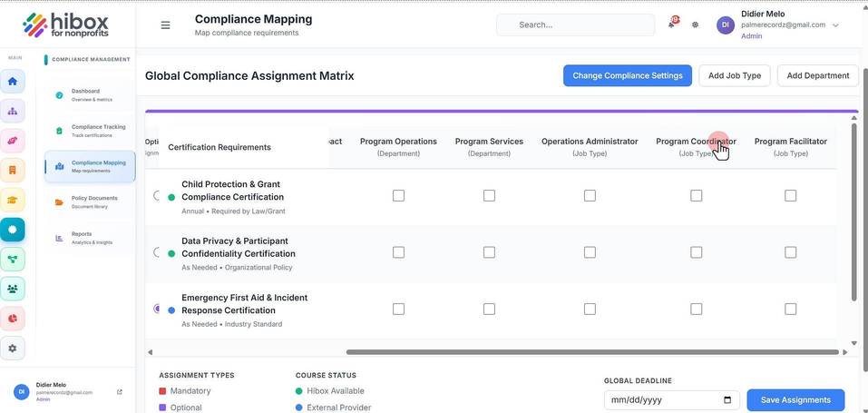Image resolution: width=868 pixels, height=413 pixels.
Task: Click the DI avatar in bottom-left profile
Action: pos(22,391)
